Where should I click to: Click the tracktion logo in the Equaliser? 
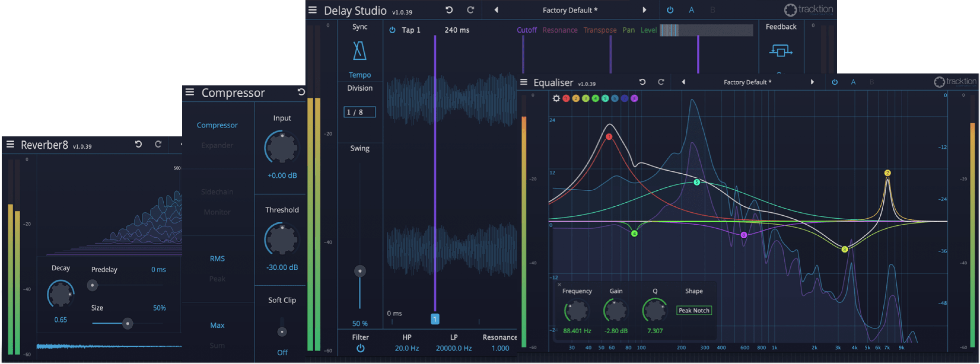955,81
